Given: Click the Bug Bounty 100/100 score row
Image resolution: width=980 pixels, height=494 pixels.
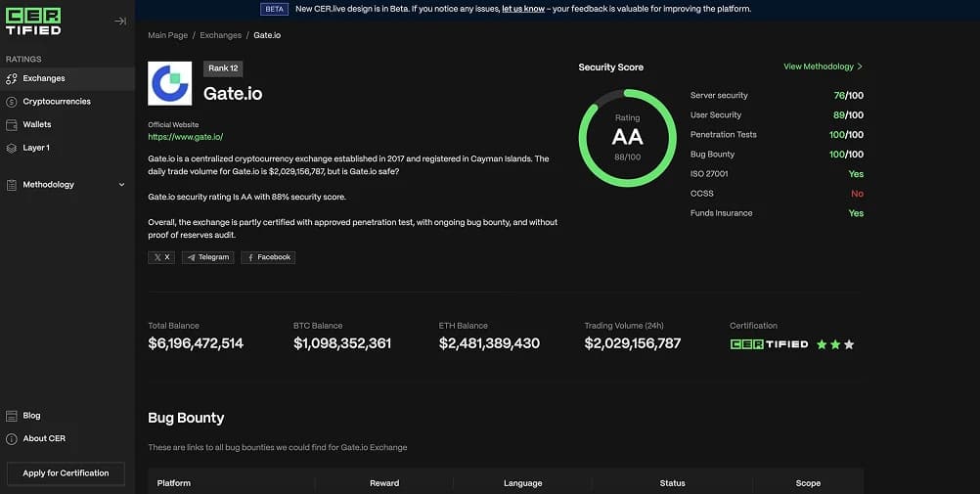Looking at the screenshot, I should [777, 155].
